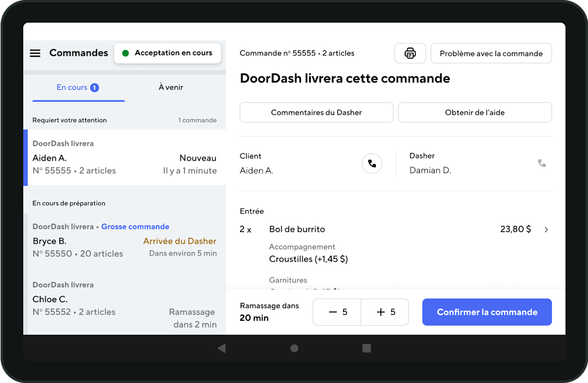This screenshot has width=588, height=383.
Task: Click Problème avec la commande
Action: point(491,53)
